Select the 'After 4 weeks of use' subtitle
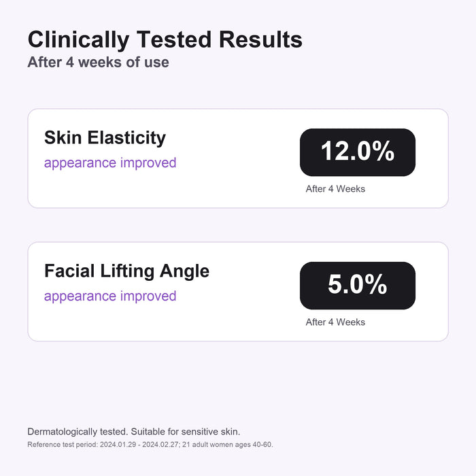This screenshot has height=476, width=476. 98,63
